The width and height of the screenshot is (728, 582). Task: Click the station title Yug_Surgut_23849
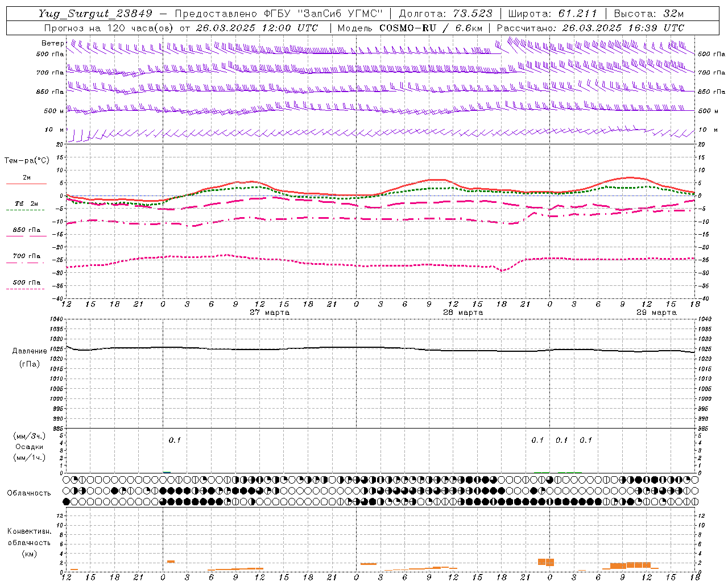pyautogui.click(x=96, y=14)
